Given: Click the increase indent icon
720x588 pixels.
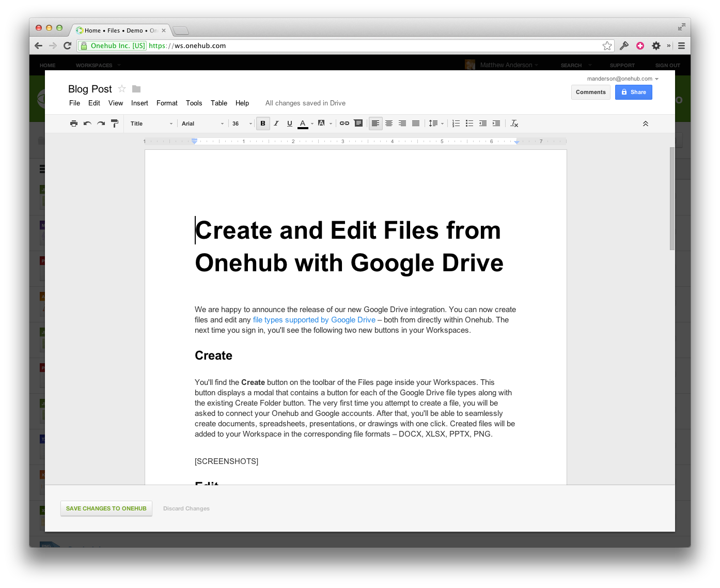Looking at the screenshot, I should click(x=496, y=123).
